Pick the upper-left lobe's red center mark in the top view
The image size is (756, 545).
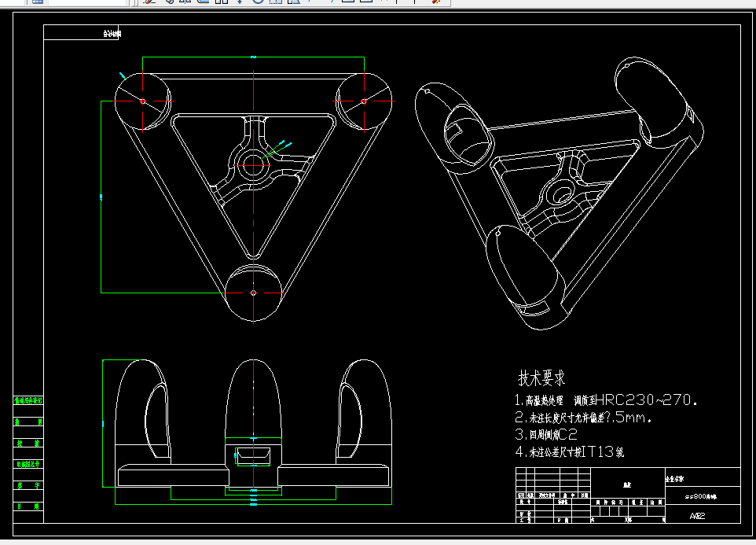(x=143, y=101)
